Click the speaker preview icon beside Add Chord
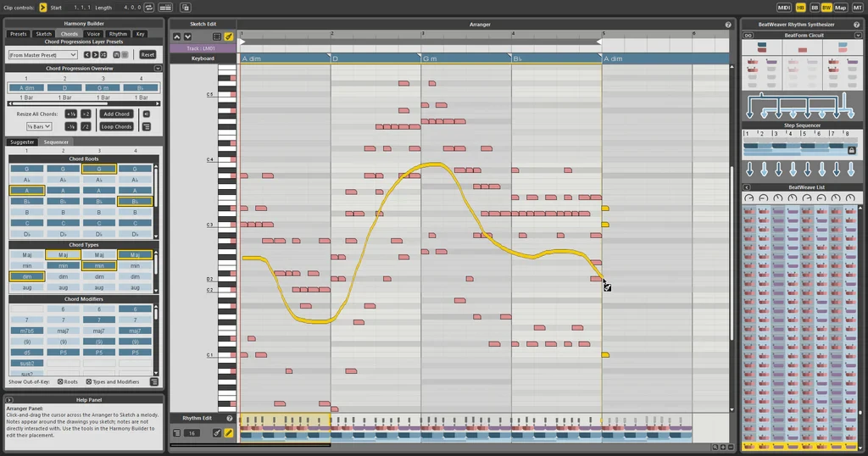Image resolution: width=868 pixels, height=456 pixels. (146, 114)
